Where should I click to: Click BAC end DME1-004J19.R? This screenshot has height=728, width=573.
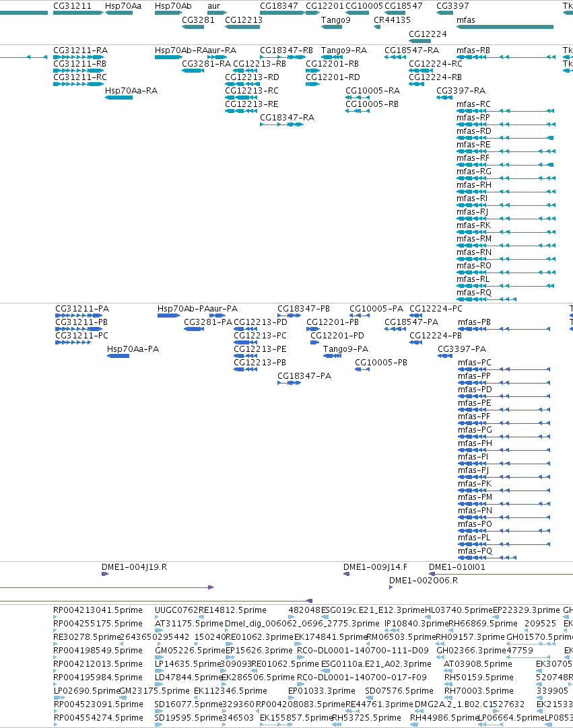click(x=105, y=575)
